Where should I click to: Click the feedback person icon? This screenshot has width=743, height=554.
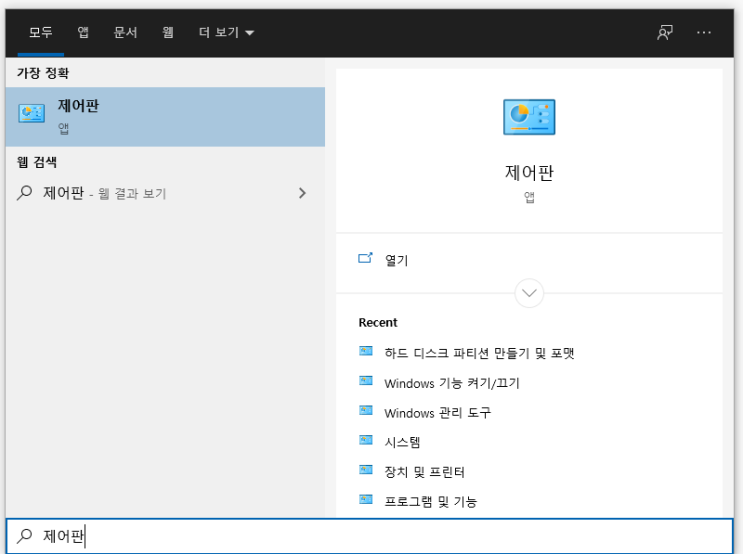(665, 32)
